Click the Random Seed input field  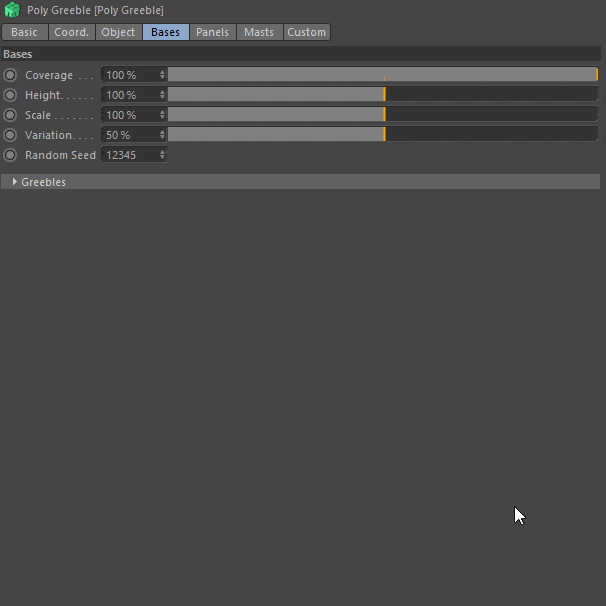[129, 155]
